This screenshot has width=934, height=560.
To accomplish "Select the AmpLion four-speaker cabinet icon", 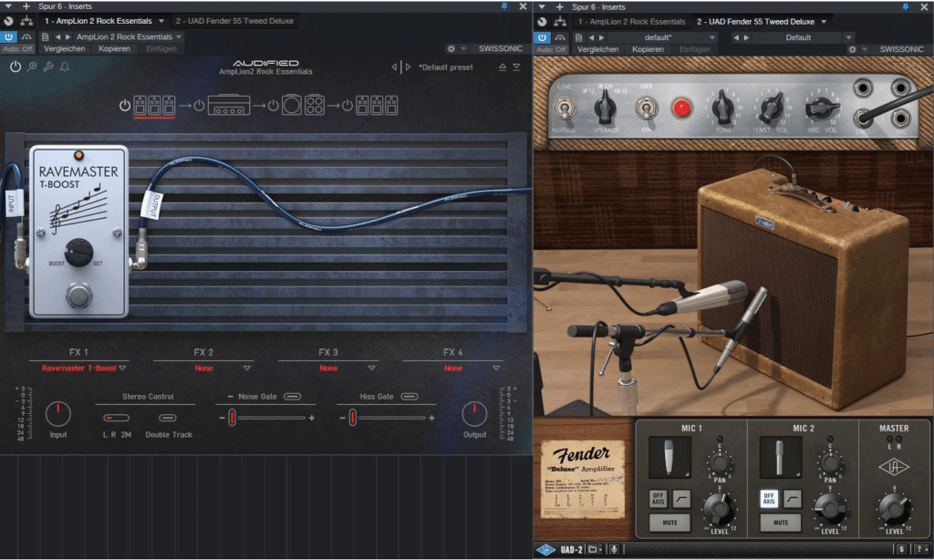I will point(315,106).
